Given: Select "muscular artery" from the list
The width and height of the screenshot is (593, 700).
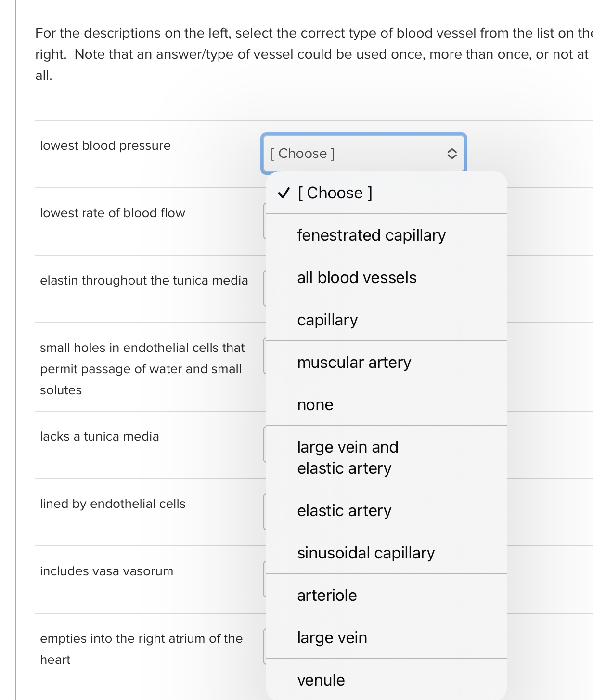Looking at the screenshot, I should point(354,362).
